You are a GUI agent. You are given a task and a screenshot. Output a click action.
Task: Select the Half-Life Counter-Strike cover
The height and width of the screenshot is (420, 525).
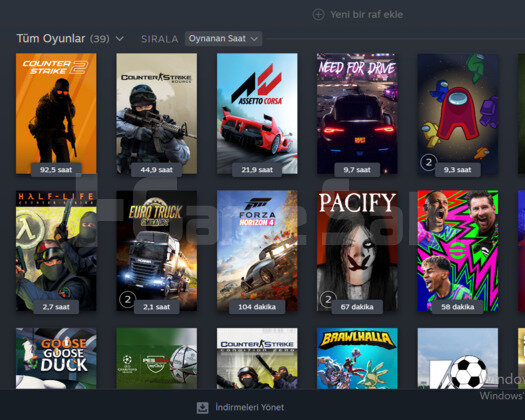pos(56,251)
